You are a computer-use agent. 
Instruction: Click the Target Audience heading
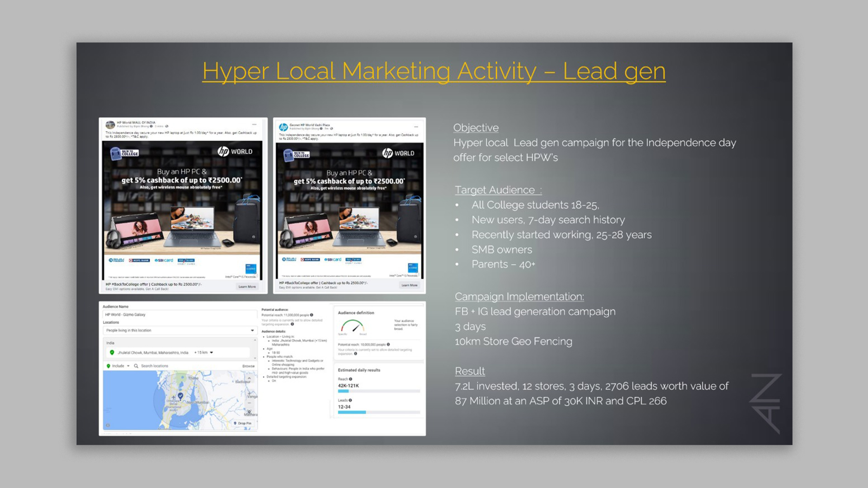pyautogui.click(x=498, y=190)
